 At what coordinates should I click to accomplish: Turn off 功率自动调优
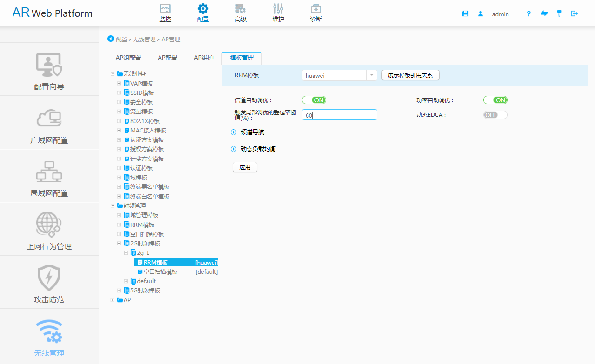495,99
